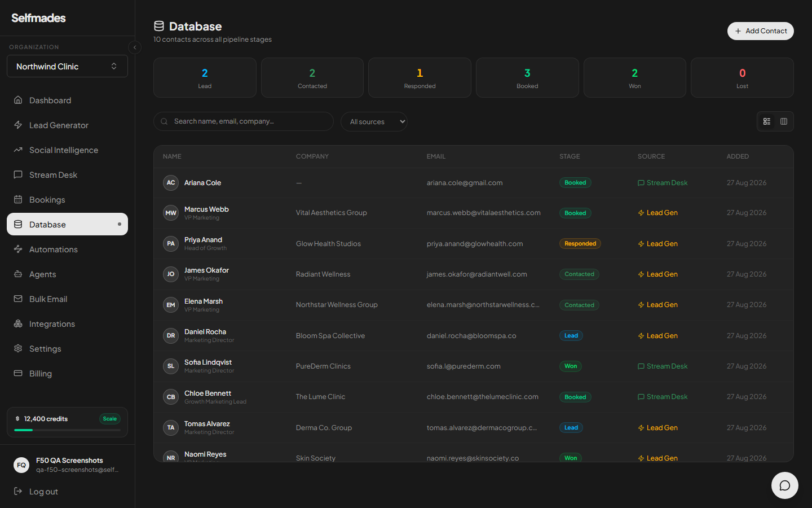812x508 pixels.
Task: Click Elena Marsh's EM avatar
Action: [171, 305]
